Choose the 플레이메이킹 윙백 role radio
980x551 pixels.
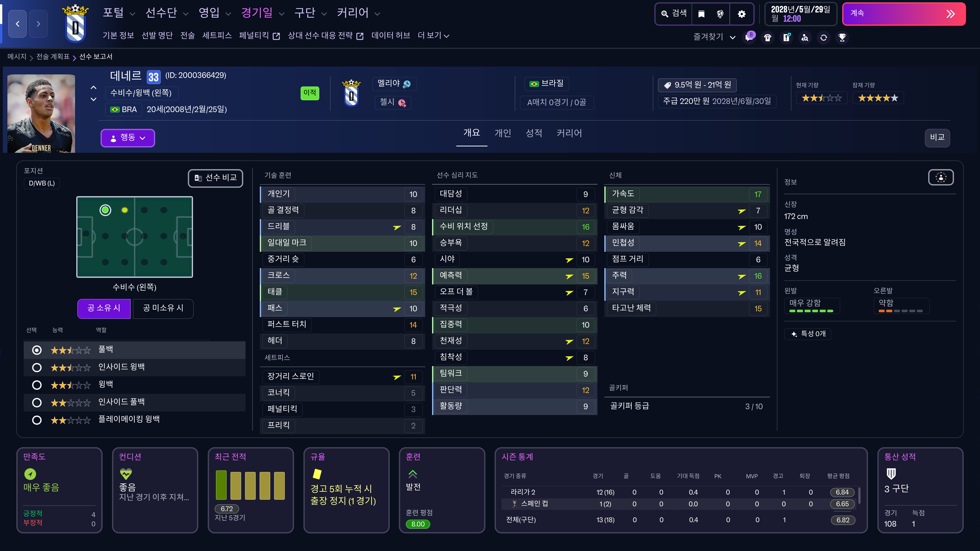(x=37, y=420)
